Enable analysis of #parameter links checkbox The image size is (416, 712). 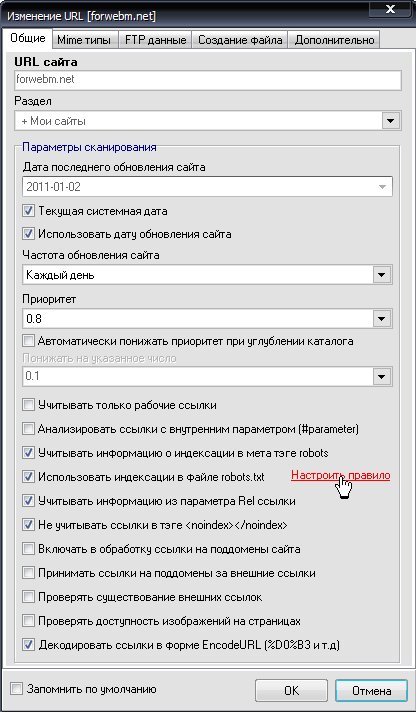click(28, 428)
